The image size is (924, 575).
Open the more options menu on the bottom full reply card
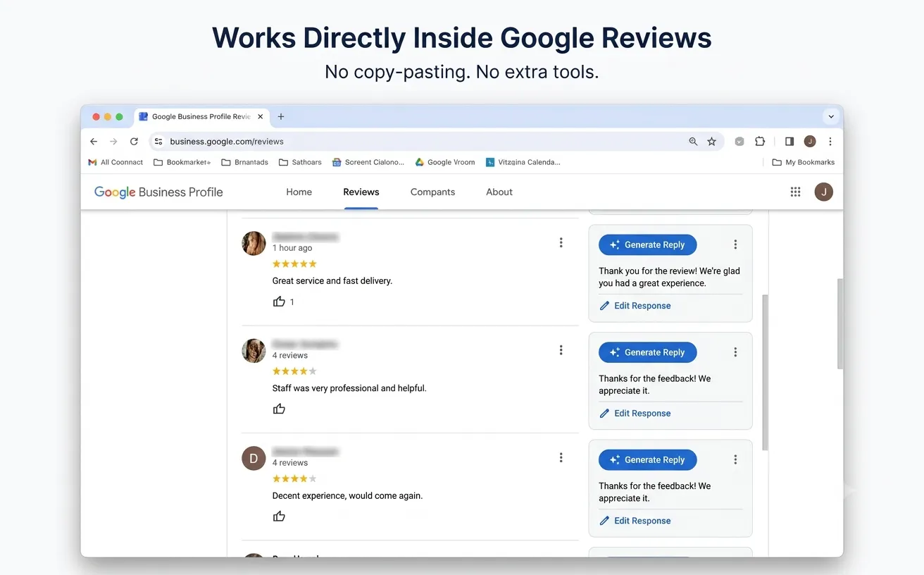click(735, 459)
